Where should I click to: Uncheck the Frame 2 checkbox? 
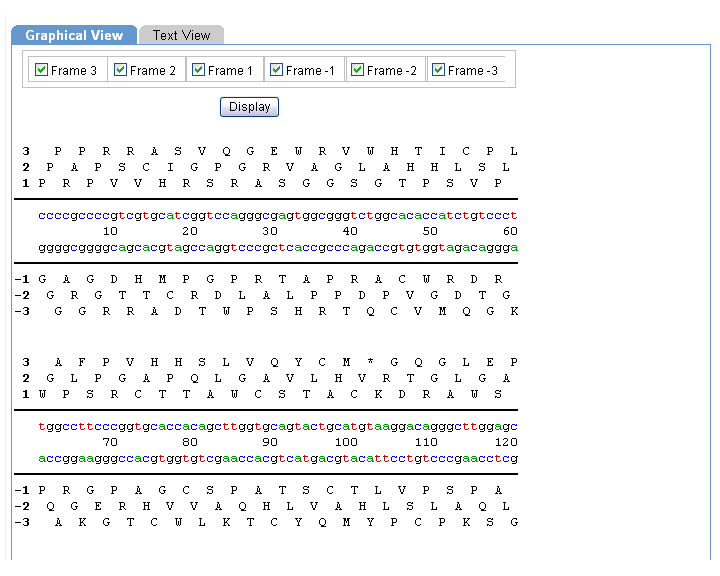(120, 70)
